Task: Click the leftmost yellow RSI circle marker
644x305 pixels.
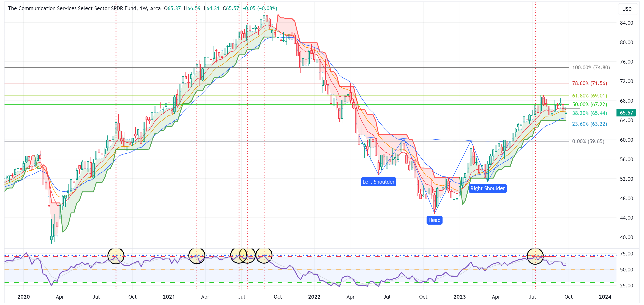Action: tap(116, 256)
